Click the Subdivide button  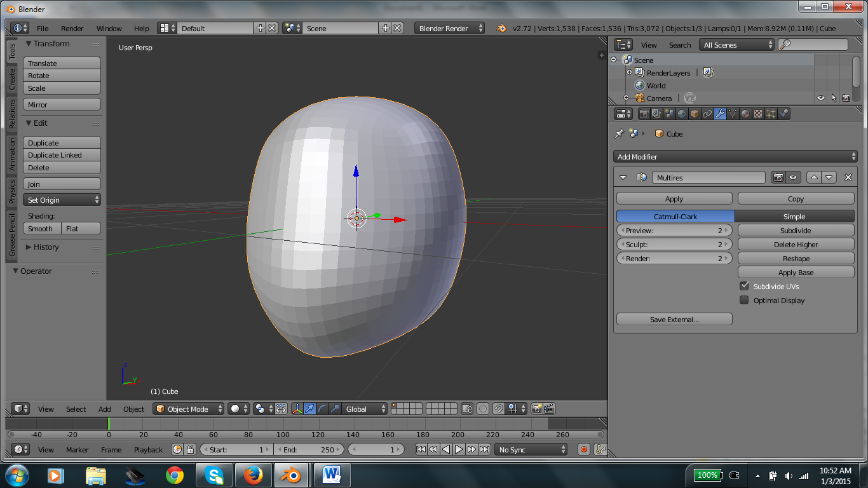coord(796,230)
